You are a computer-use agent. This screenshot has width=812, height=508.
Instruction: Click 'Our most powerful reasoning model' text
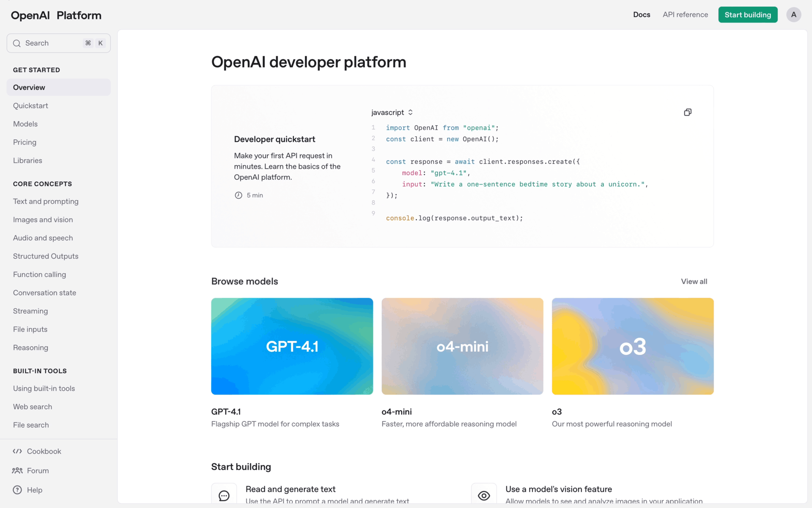(x=612, y=424)
